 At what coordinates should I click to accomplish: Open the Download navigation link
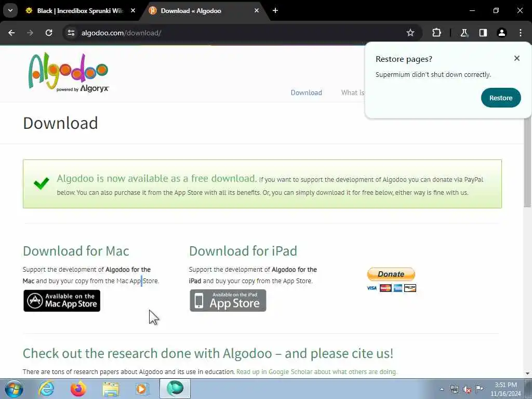click(x=307, y=92)
